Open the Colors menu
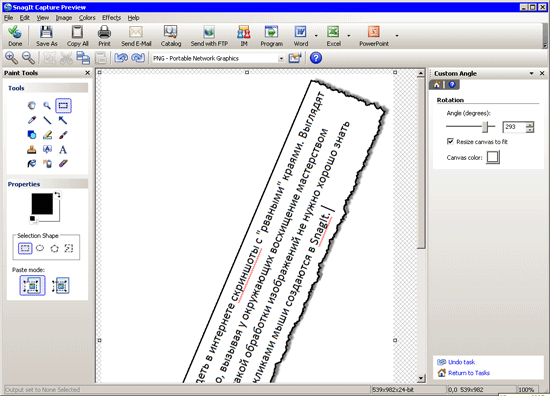Image resolution: width=550 pixels, height=396 pixels. (x=87, y=18)
